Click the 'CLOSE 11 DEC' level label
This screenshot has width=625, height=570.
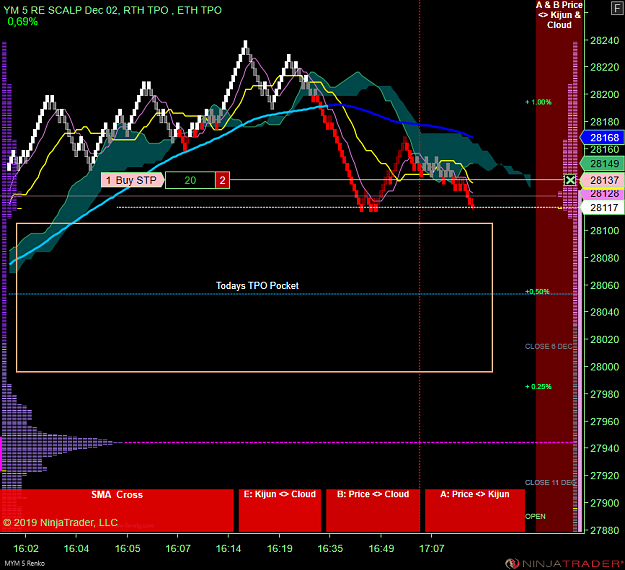point(550,483)
